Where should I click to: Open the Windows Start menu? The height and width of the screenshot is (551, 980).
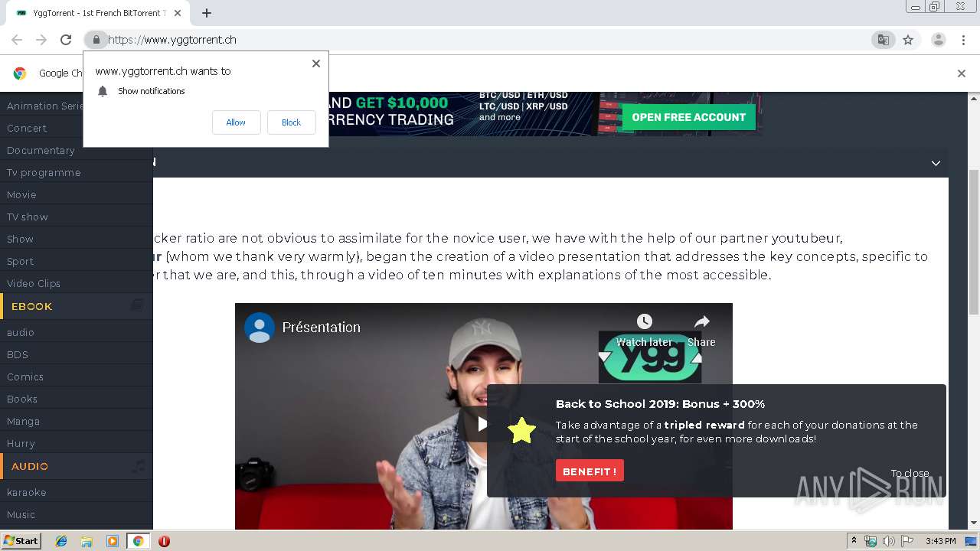[x=21, y=541]
